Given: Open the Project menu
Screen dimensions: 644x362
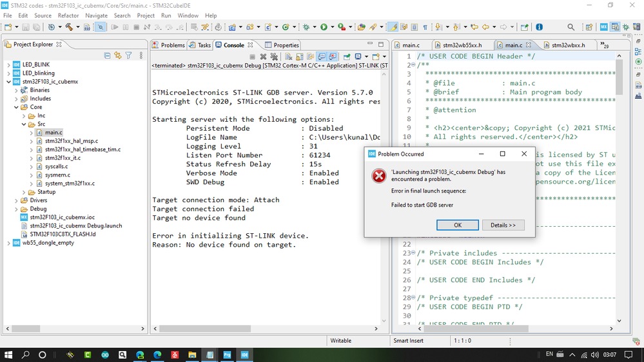Looking at the screenshot, I should 146,15.
